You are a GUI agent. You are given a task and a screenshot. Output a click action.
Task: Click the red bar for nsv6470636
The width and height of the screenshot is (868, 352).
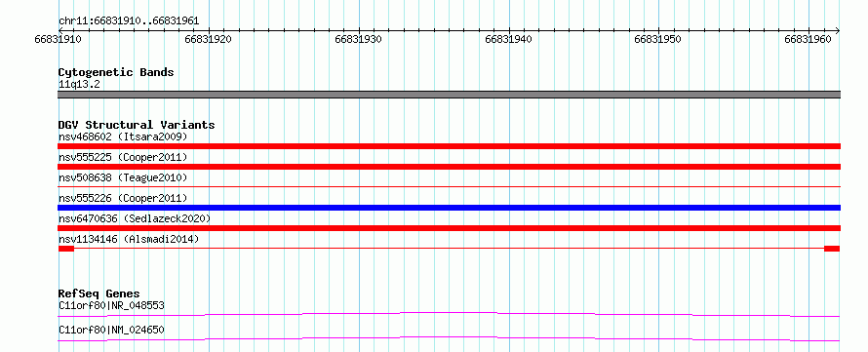tap(449, 228)
